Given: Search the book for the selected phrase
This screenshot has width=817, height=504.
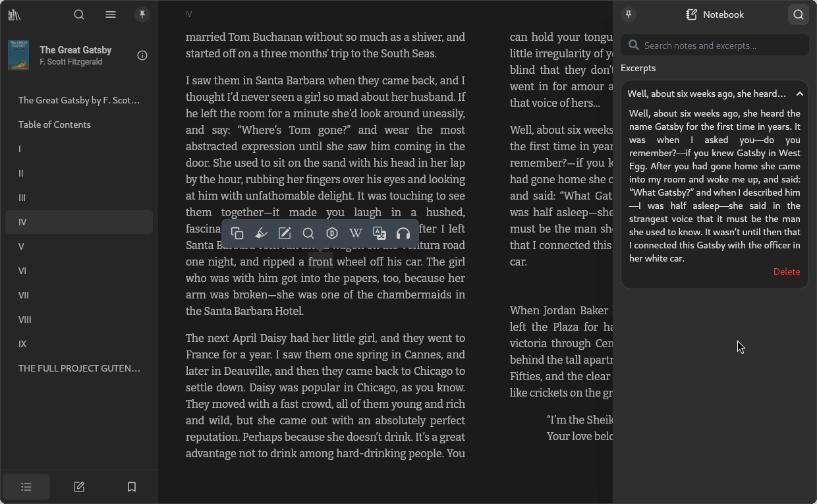Looking at the screenshot, I should (x=308, y=233).
